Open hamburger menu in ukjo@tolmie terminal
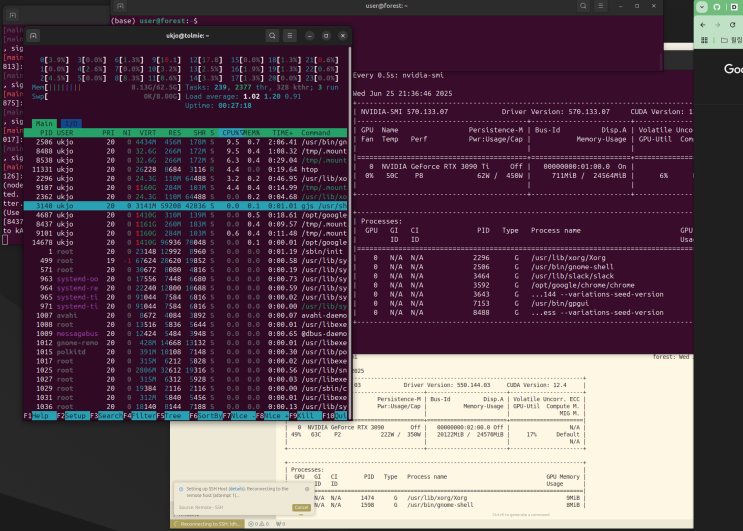The image size is (743, 531). click(x=290, y=35)
